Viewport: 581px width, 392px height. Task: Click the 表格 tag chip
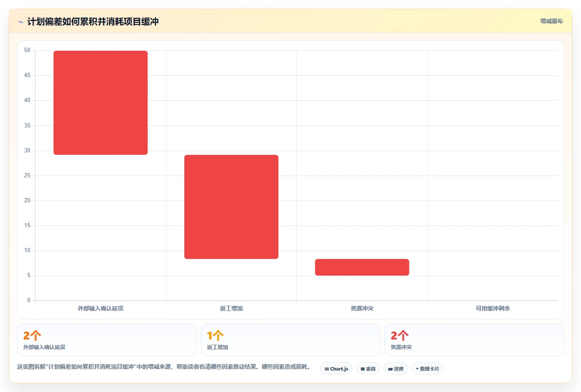click(368, 369)
